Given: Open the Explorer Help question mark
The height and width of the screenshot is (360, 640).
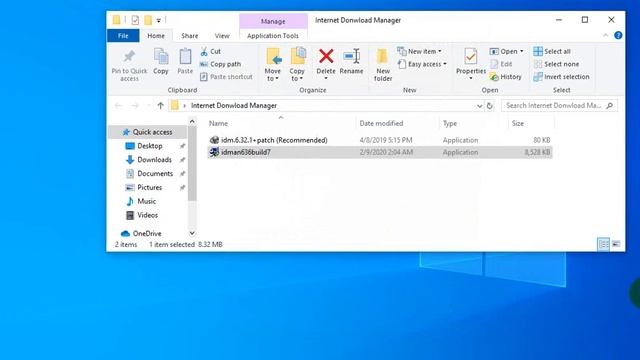Looking at the screenshot, I should coord(618,36).
